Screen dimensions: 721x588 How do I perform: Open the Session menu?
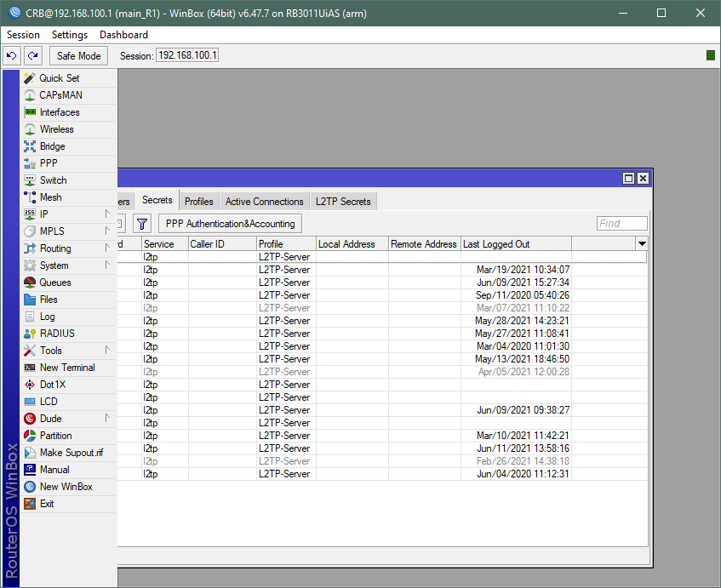coord(23,35)
